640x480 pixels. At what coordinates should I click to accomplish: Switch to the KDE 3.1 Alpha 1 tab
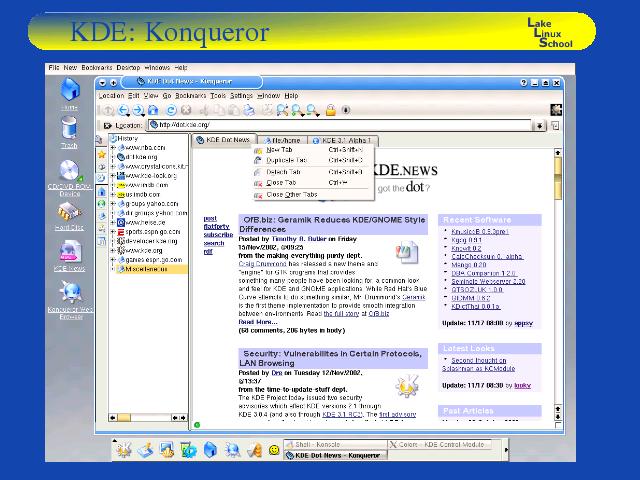coord(343,140)
